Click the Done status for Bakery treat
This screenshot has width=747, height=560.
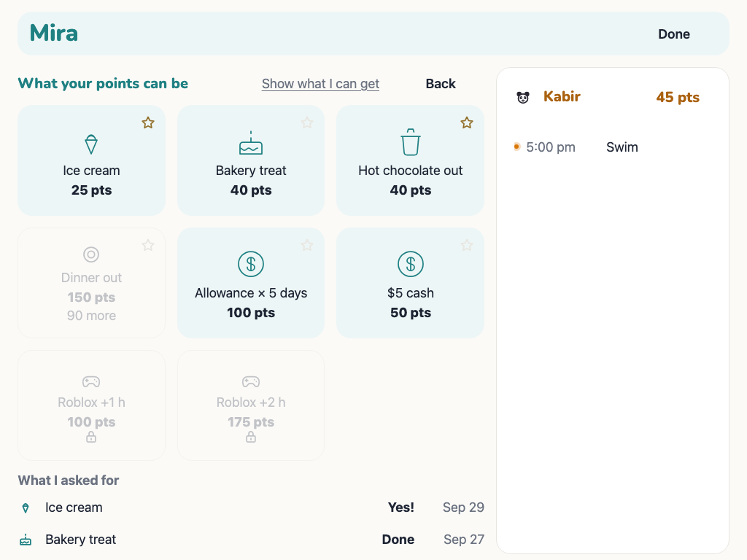click(398, 540)
